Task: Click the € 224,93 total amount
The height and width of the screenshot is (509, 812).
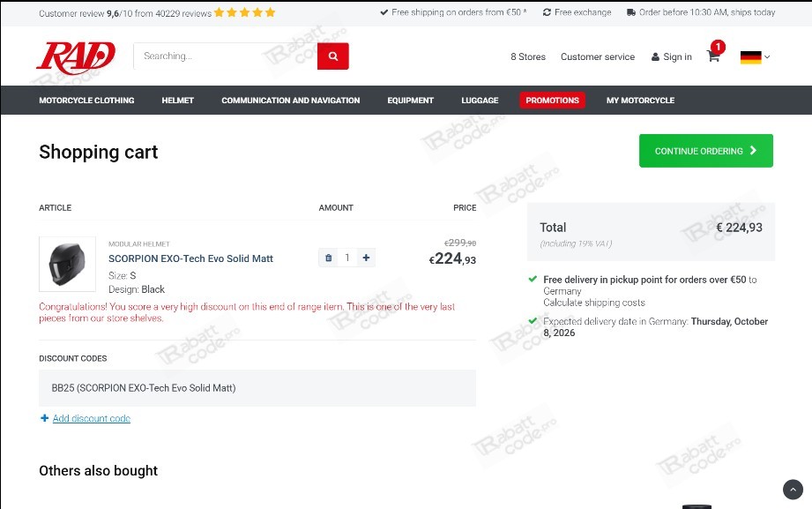Action: point(739,228)
